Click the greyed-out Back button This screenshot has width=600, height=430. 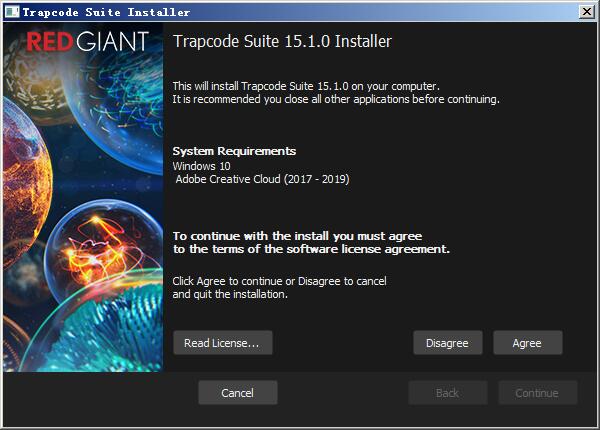click(448, 393)
